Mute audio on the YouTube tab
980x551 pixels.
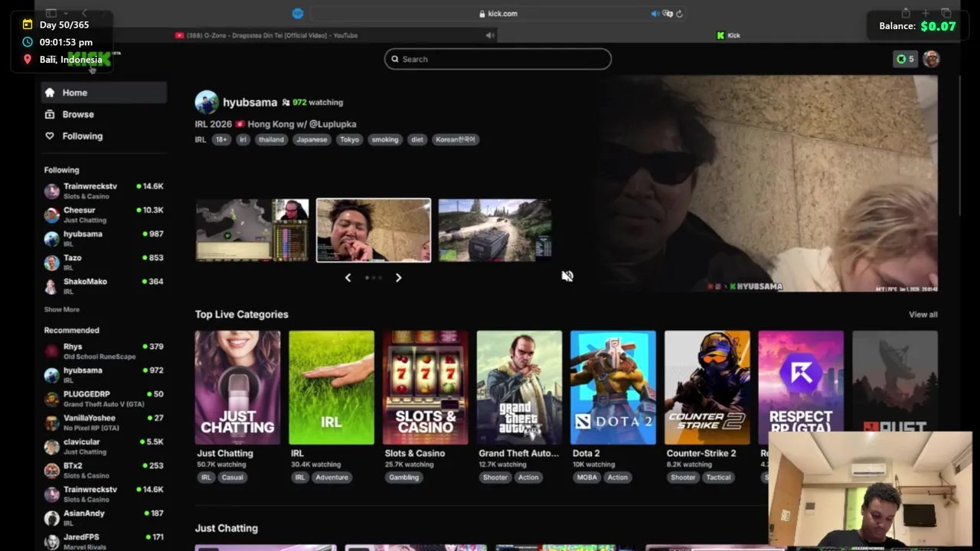(x=490, y=35)
